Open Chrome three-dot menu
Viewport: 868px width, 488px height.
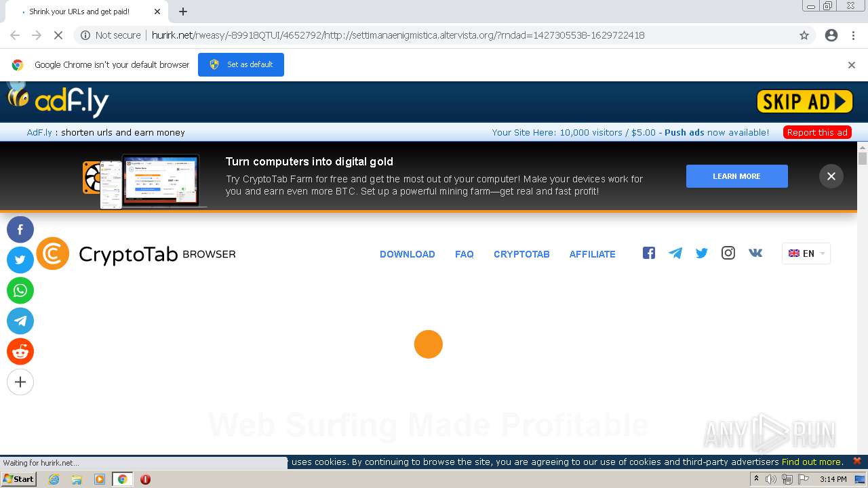[x=853, y=35]
